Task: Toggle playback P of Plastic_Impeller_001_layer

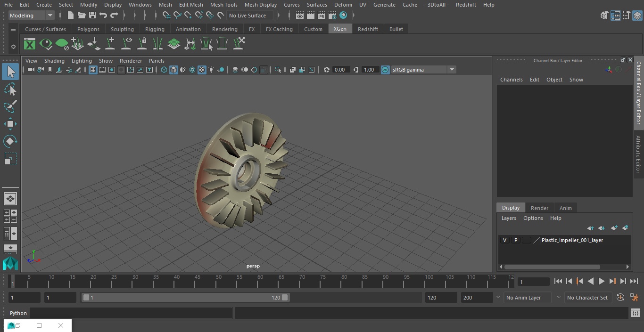Action: 516,240
